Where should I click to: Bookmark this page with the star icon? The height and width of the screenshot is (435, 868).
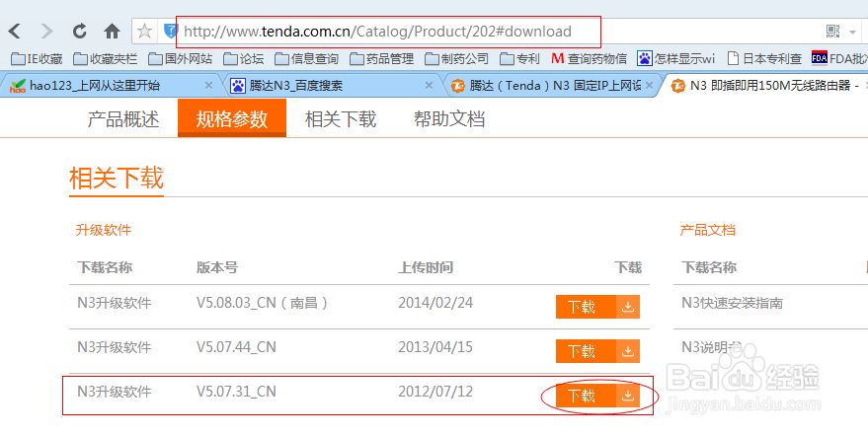point(144,32)
